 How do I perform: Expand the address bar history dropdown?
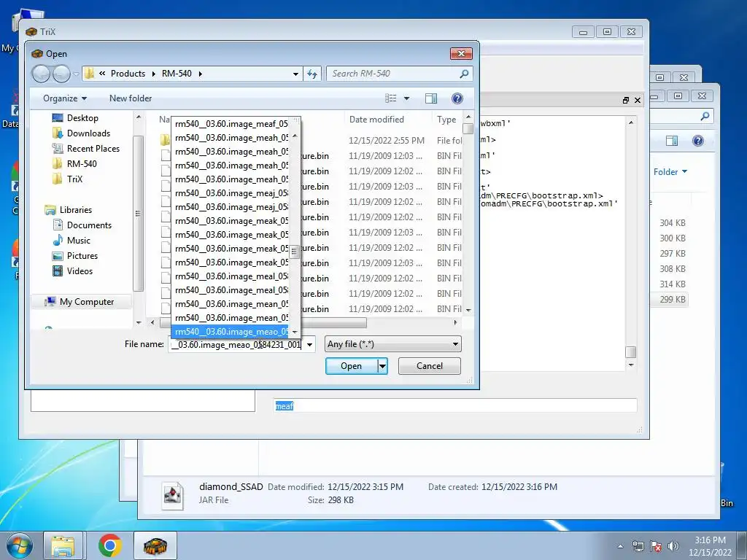[x=296, y=74]
